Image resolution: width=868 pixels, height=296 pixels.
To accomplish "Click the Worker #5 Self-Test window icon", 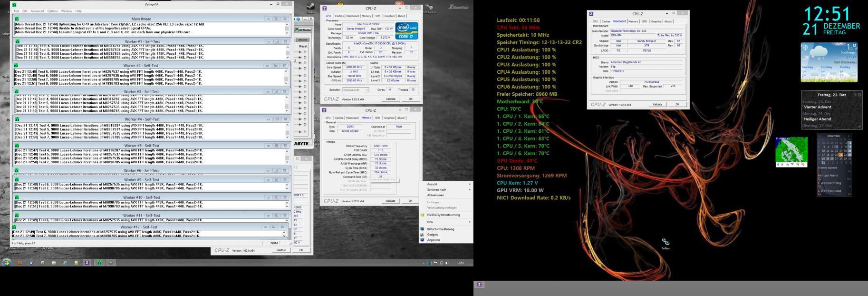I will (17, 146).
